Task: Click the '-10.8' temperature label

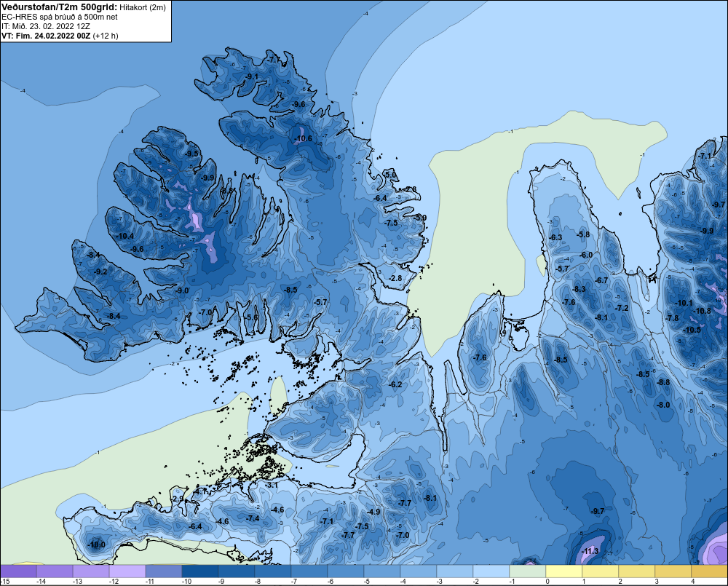Action: [x=702, y=311]
